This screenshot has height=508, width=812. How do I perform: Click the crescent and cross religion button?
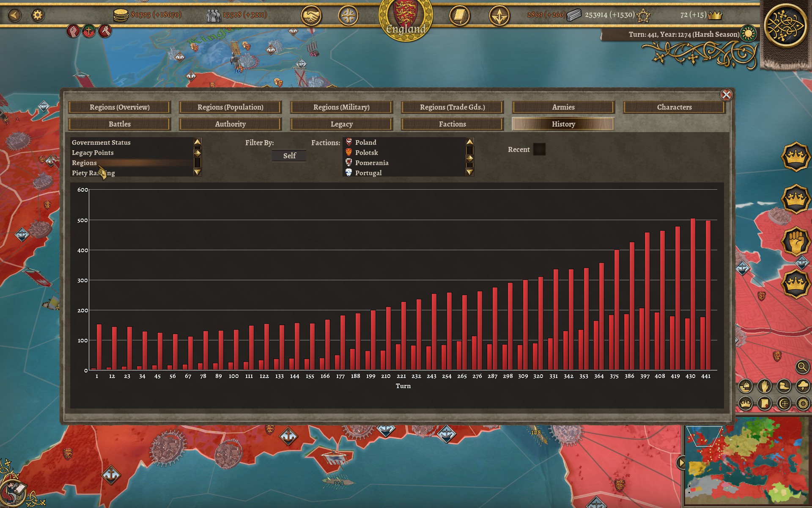pyautogui.click(x=784, y=403)
